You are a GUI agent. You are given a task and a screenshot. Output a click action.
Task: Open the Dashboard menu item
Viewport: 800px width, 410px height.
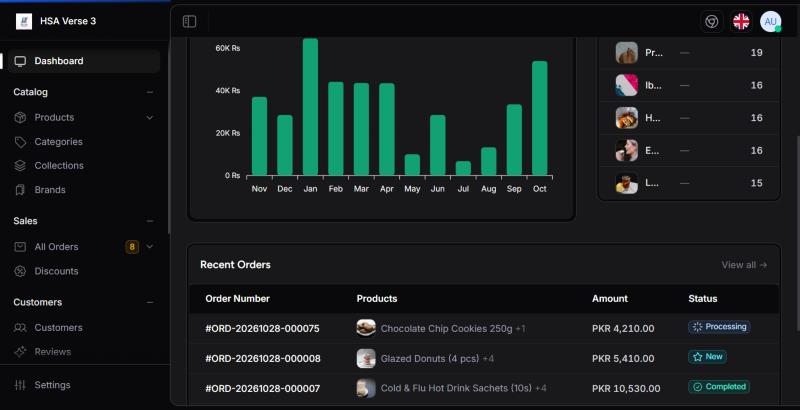pos(84,61)
